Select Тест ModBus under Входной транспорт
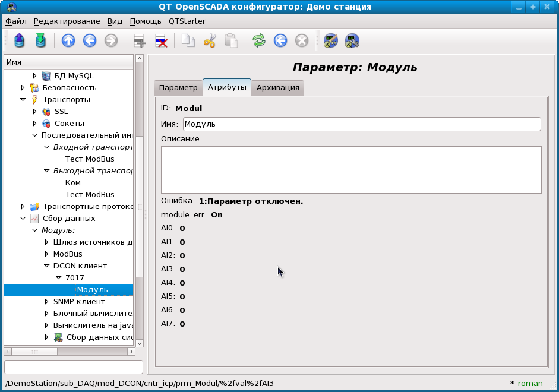Screen dimensions: 559x392 point(90,159)
